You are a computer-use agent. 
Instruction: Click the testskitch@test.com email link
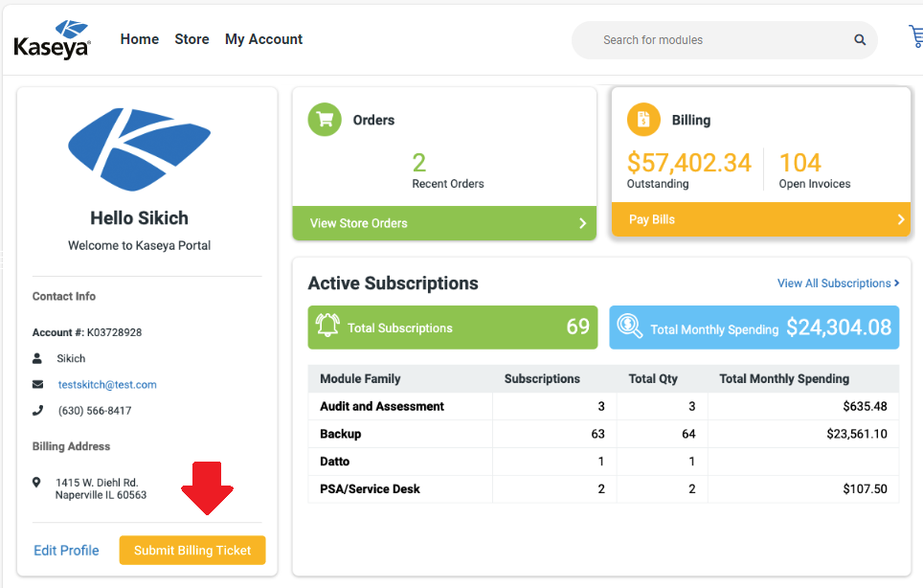[106, 384]
